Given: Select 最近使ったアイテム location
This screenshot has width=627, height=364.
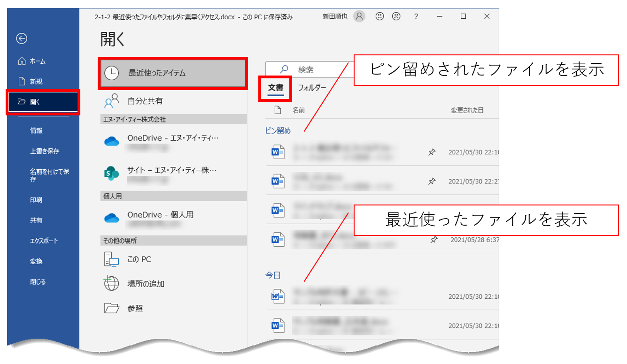Looking at the screenshot, I should click(172, 73).
